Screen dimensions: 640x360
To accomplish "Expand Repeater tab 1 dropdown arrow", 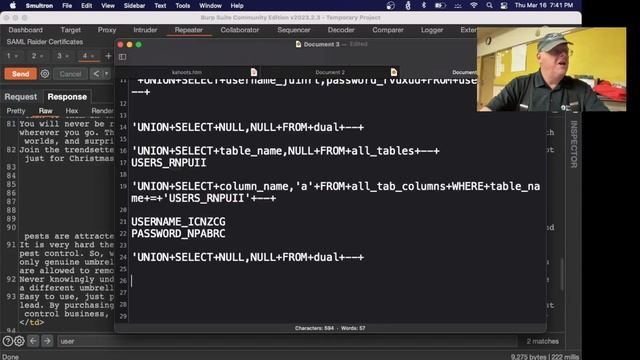I will pyautogui.click(x=16, y=56).
